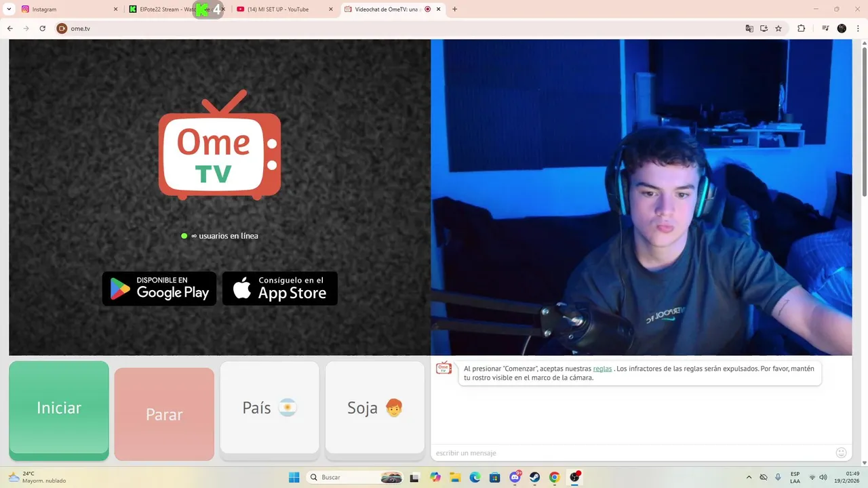Click the local webcam video preview
The image size is (868, 488).
pos(641,197)
